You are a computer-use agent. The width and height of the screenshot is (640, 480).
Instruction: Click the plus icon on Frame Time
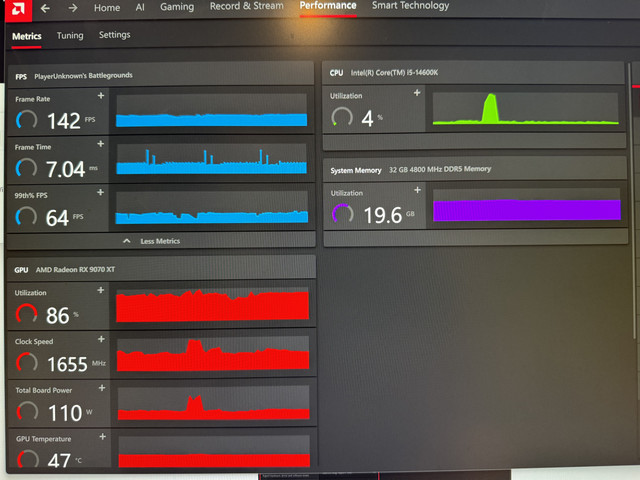pos(101,144)
